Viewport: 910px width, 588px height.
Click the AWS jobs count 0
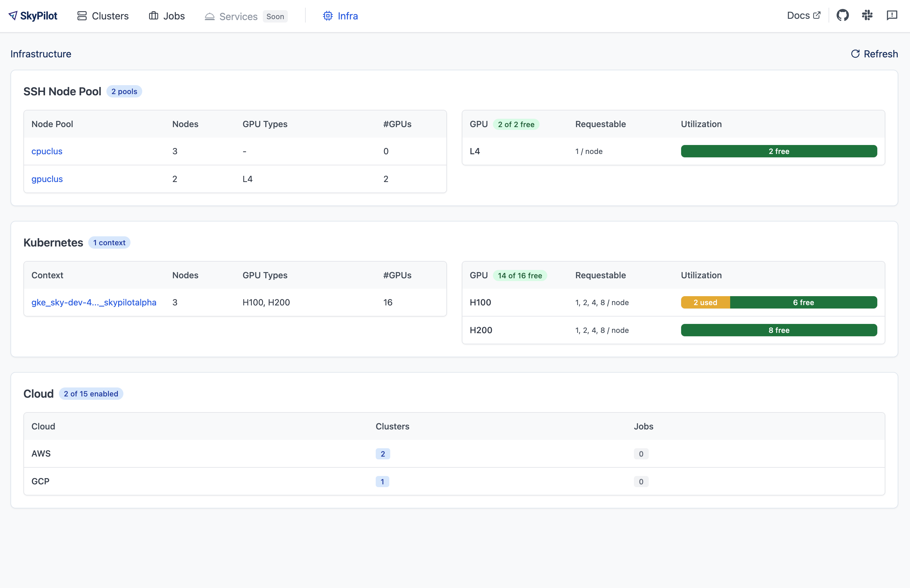point(641,453)
